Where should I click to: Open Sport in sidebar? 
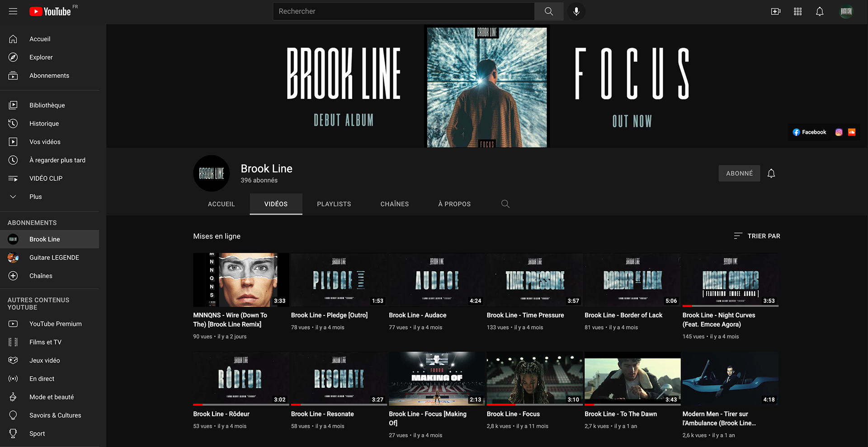[x=50, y=433]
